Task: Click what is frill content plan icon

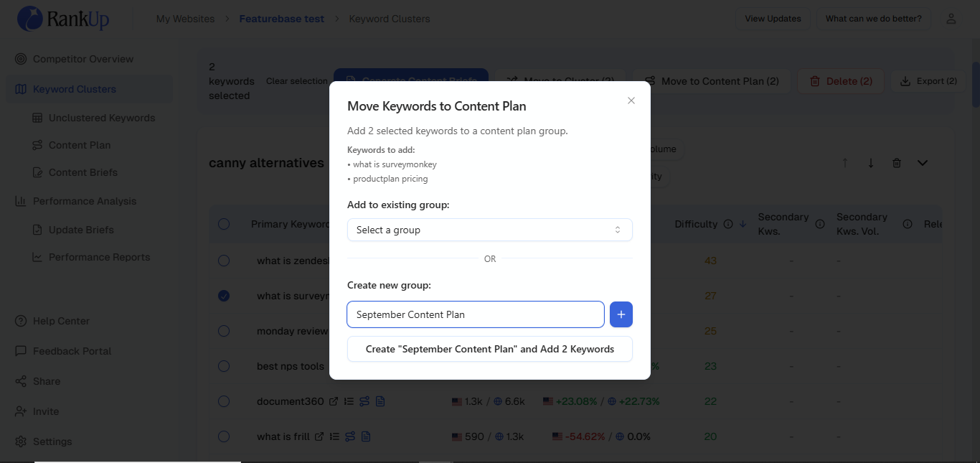Action: tap(350, 436)
